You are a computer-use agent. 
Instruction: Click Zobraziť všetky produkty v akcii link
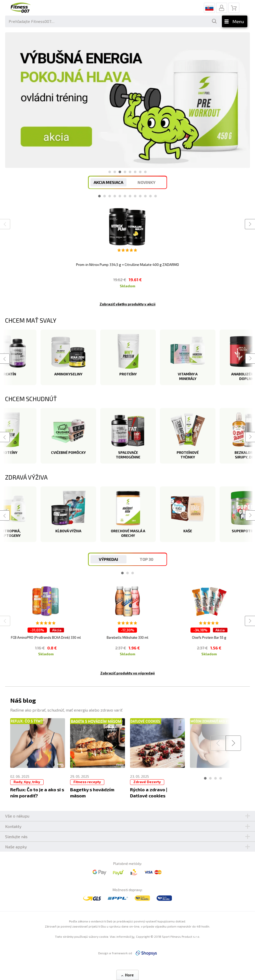(x=127, y=304)
